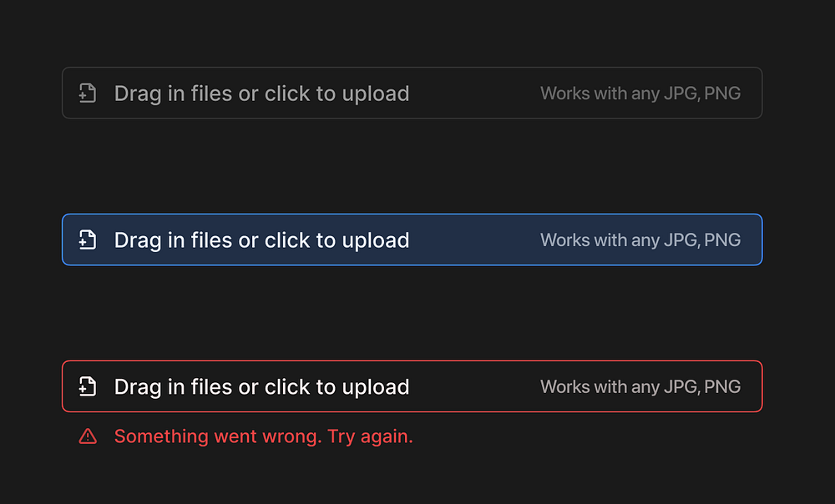Click 'Works with any JPG, PNG' hint in red-bordered field
835x504 pixels.
pyautogui.click(x=640, y=387)
